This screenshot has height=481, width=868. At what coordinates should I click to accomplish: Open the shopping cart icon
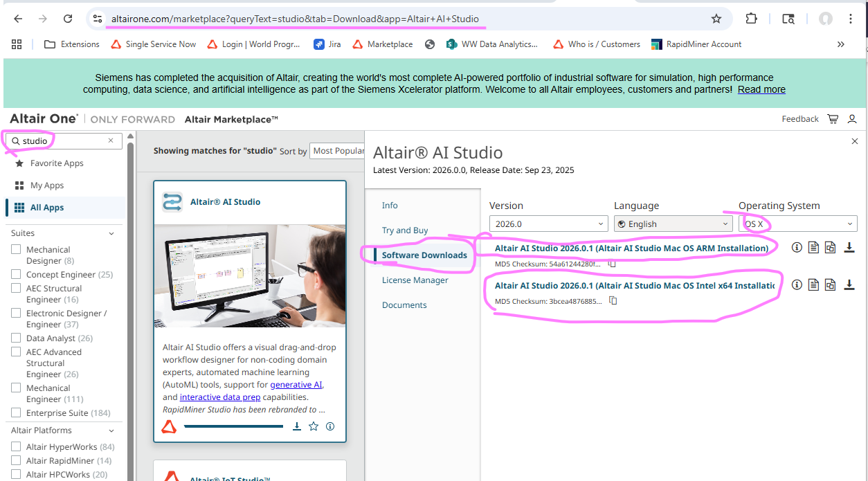(x=833, y=119)
